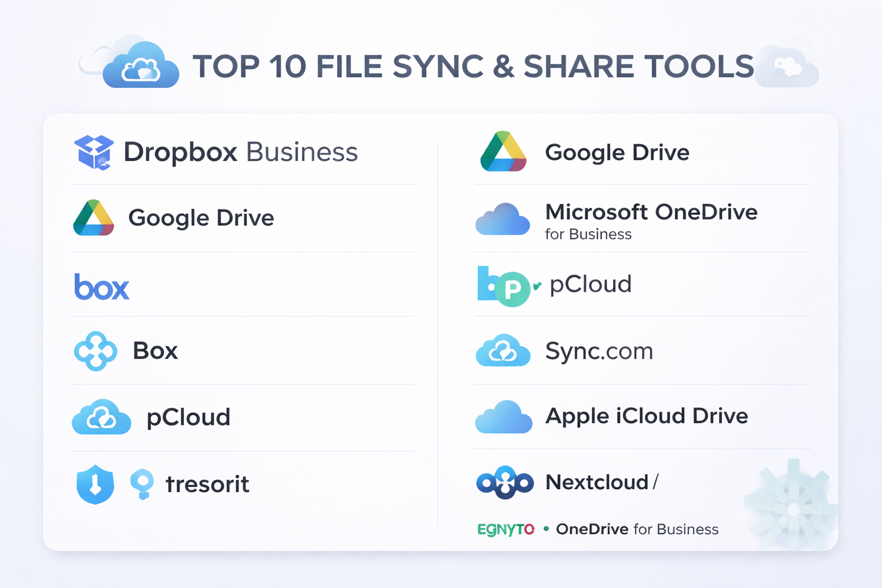Screen dimensions: 882x588
Task: Select 'pCloud' text directly above tresorit
Action: 188,417
